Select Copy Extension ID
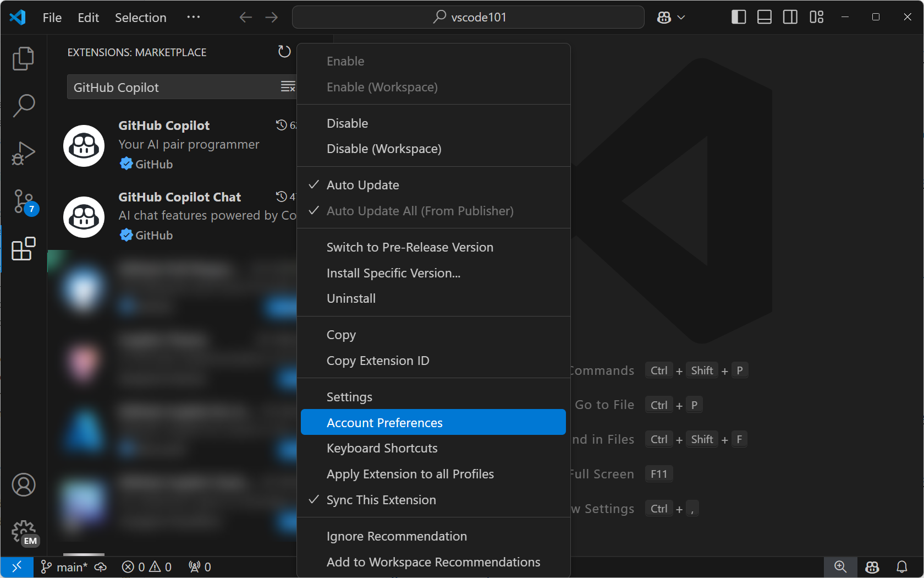924x578 pixels. pos(433,361)
